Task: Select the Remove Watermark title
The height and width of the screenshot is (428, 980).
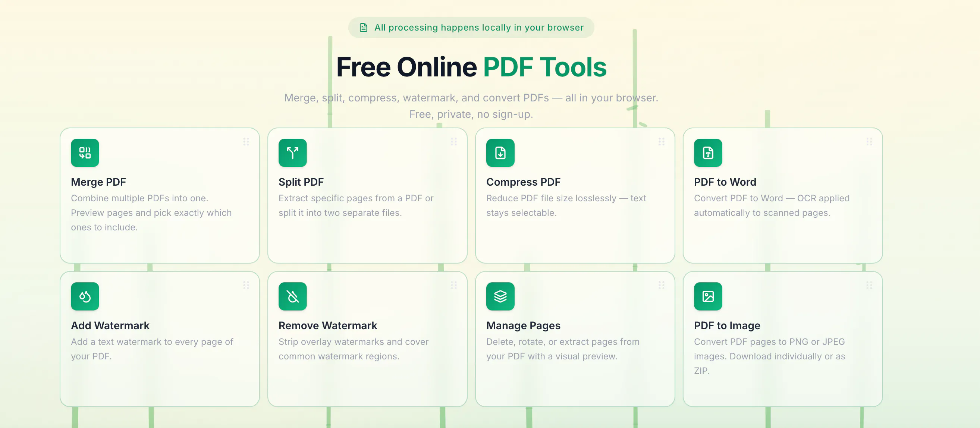Action: 328,326
